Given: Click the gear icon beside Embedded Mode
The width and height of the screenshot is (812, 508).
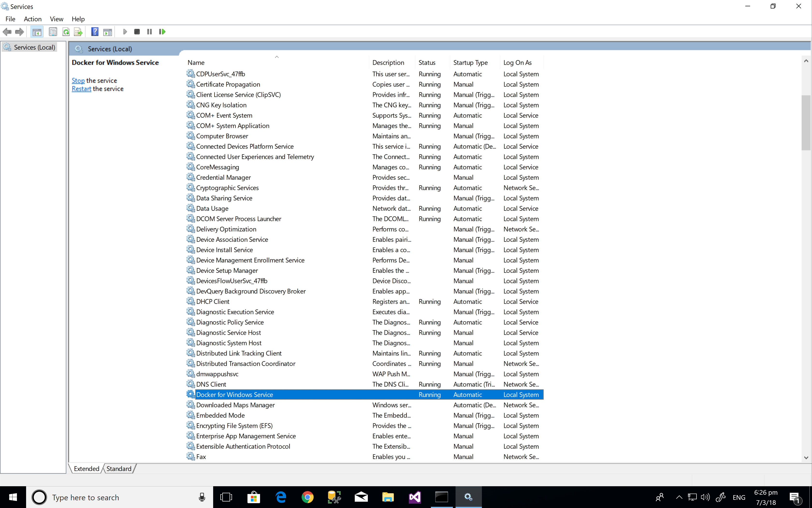Looking at the screenshot, I should pos(191,415).
